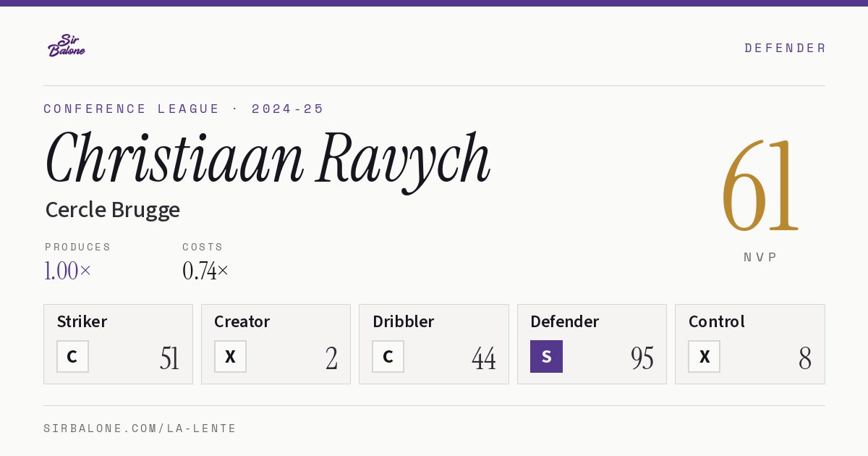This screenshot has width=868, height=456.
Task: Click the Striker card title
Action: coord(82,321)
